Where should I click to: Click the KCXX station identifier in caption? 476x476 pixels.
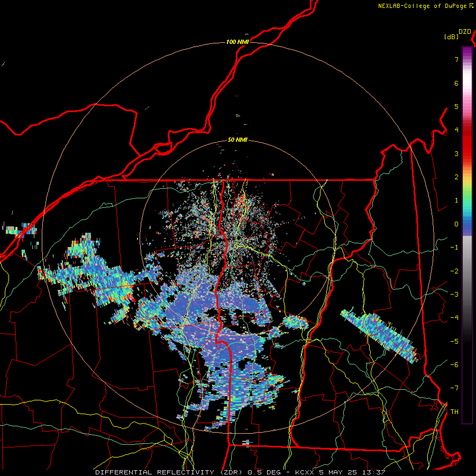(x=305, y=472)
